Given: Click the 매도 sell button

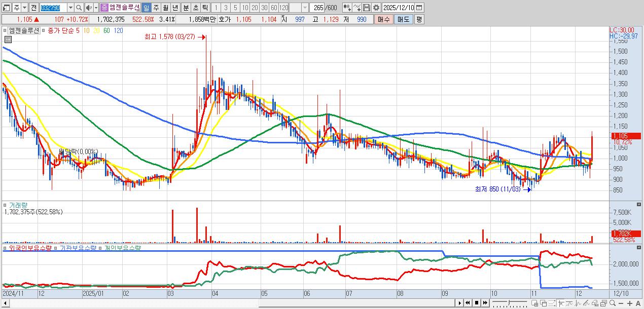Looking at the screenshot, I should (403, 19).
